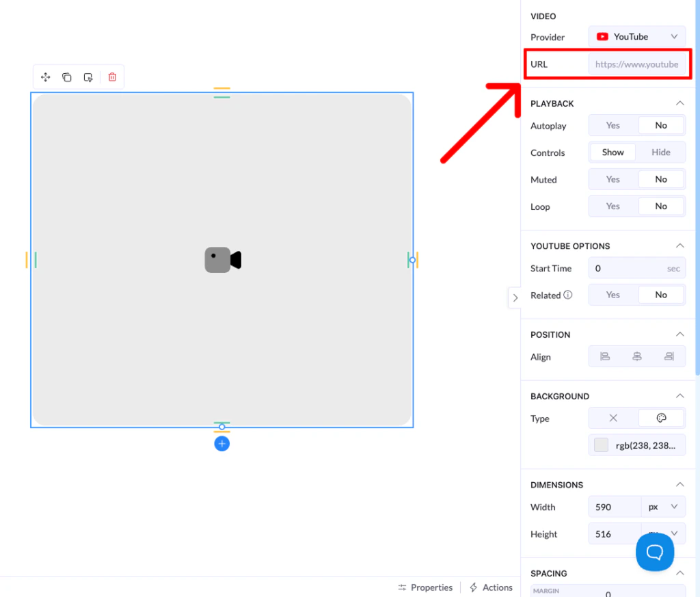Collapse the YOUTUBE OPTIONS section

click(680, 246)
